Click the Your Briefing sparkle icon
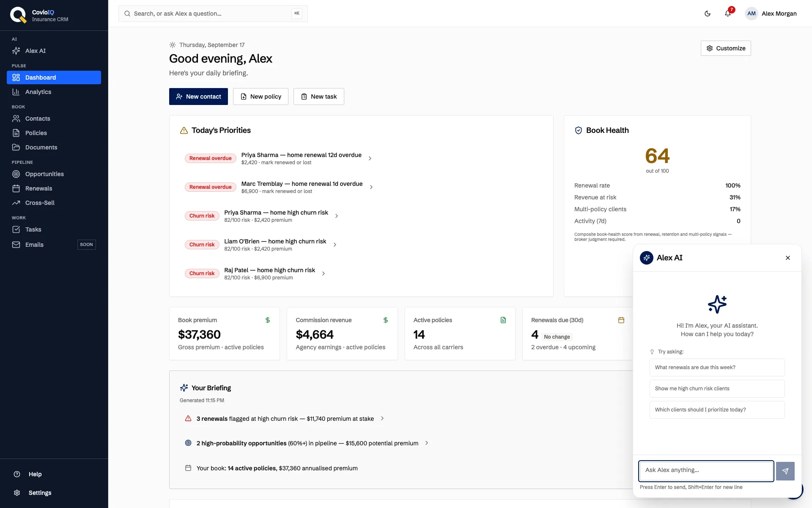This screenshot has height=508, width=812. point(184,388)
